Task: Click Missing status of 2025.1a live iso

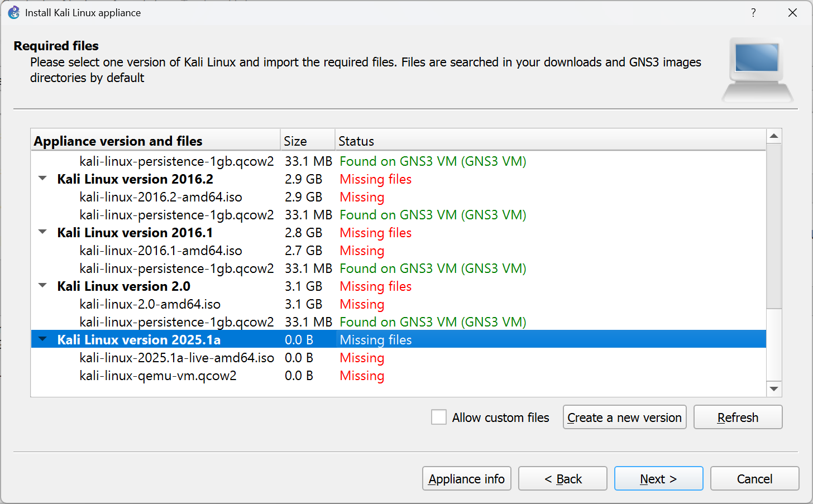Action: click(x=362, y=357)
